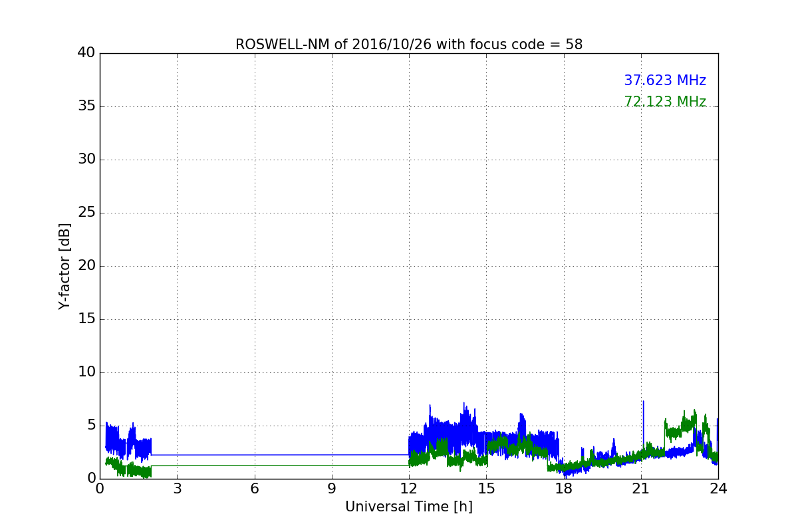
Task: Select the green '72.123 MHz' legend label
Action: pos(665,102)
